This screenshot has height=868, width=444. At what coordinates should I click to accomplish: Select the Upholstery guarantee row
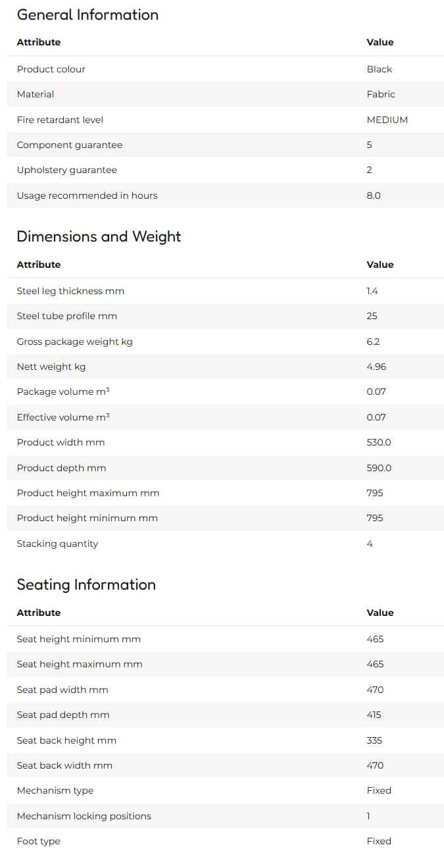[x=225, y=170]
